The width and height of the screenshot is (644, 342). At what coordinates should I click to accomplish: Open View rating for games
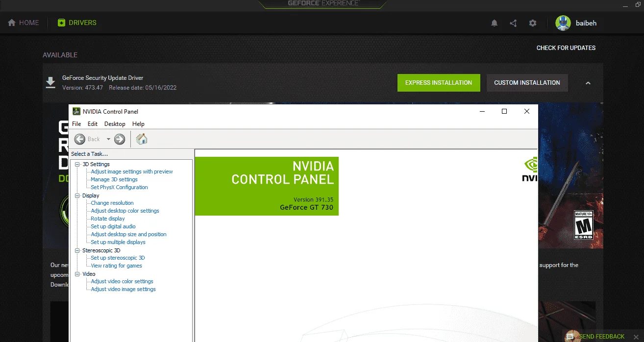pos(116,266)
